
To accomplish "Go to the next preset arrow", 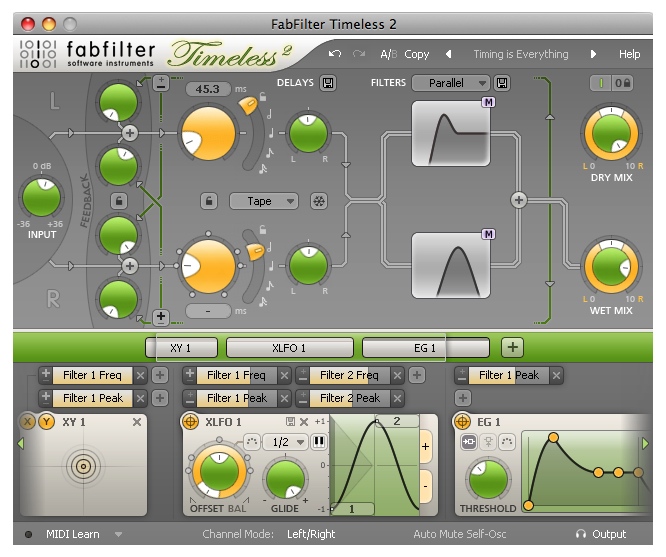I will pos(593,54).
